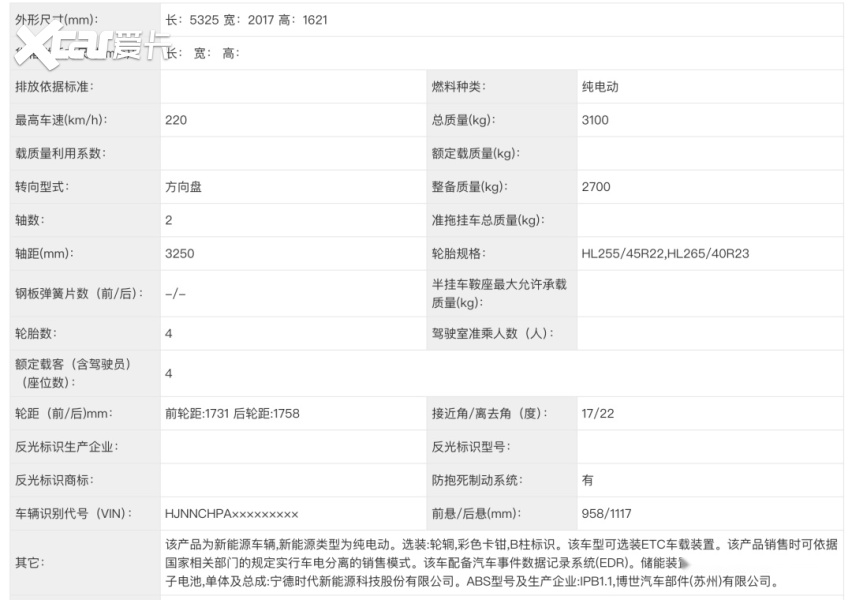Click the 防抱死制动系统 value 有
Viewport: 852px width, 600px height.
click(588, 480)
